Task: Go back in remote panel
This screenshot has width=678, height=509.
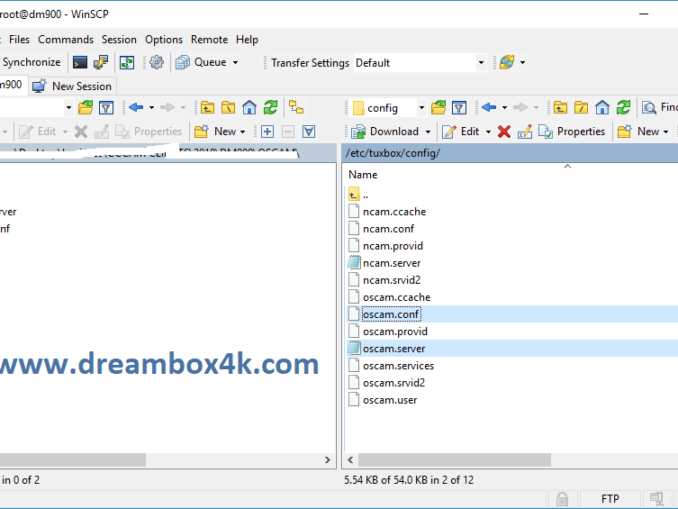Action: 489,108
